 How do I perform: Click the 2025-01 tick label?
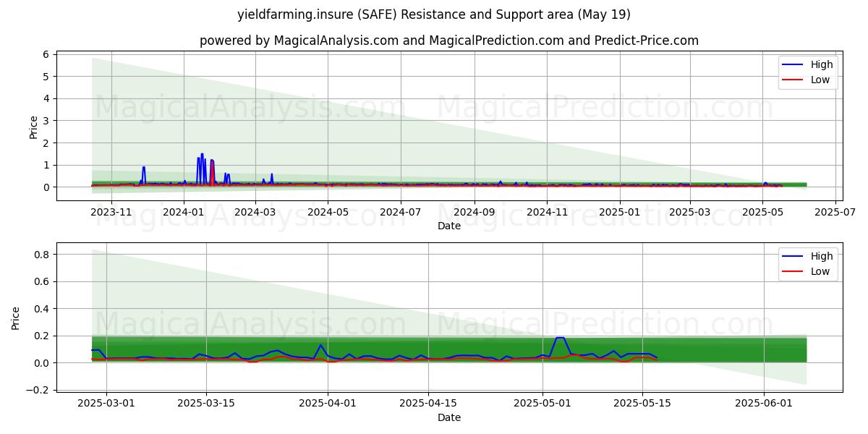pos(619,212)
